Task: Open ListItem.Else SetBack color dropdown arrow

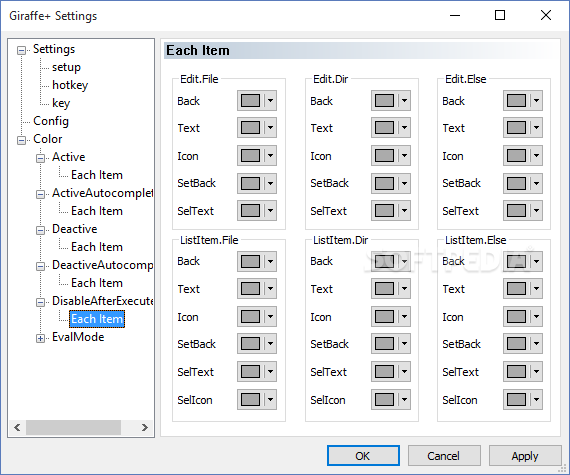Action: point(537,344)
